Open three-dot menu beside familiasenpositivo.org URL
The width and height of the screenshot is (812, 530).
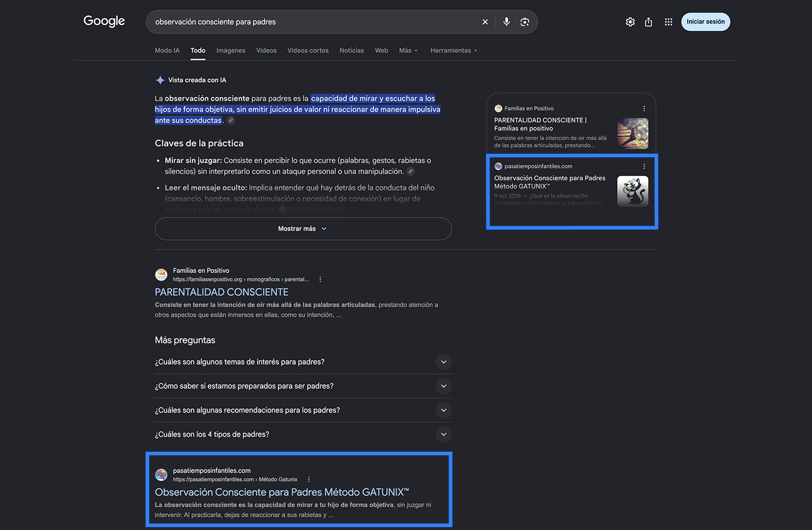pyautogui.click(x=320, y=279)
